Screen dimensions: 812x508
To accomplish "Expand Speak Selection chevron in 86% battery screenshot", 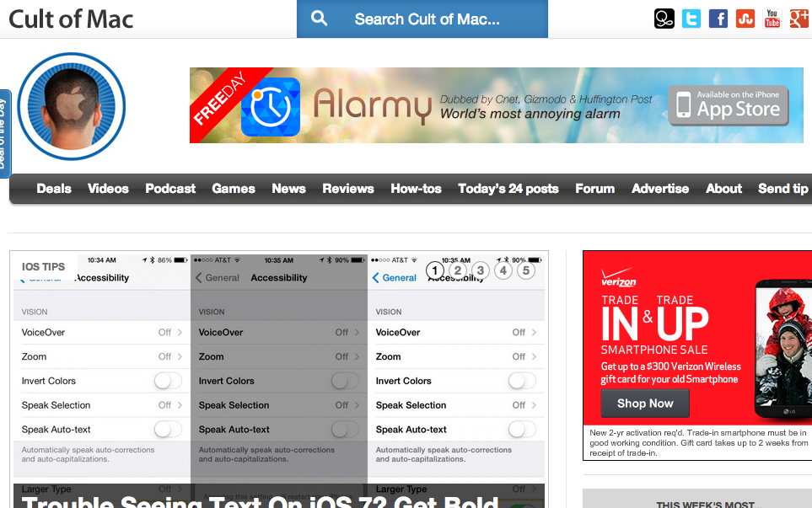I will 180,405.
